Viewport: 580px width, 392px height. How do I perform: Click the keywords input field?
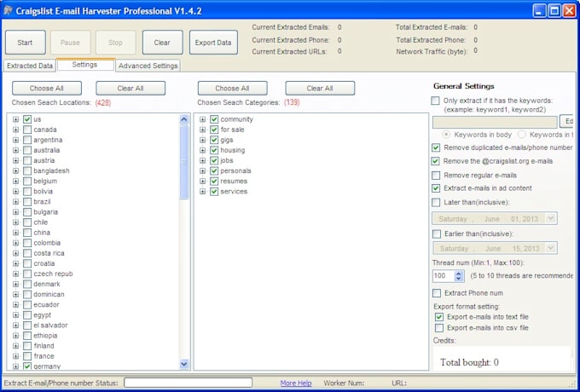[495, 122]
